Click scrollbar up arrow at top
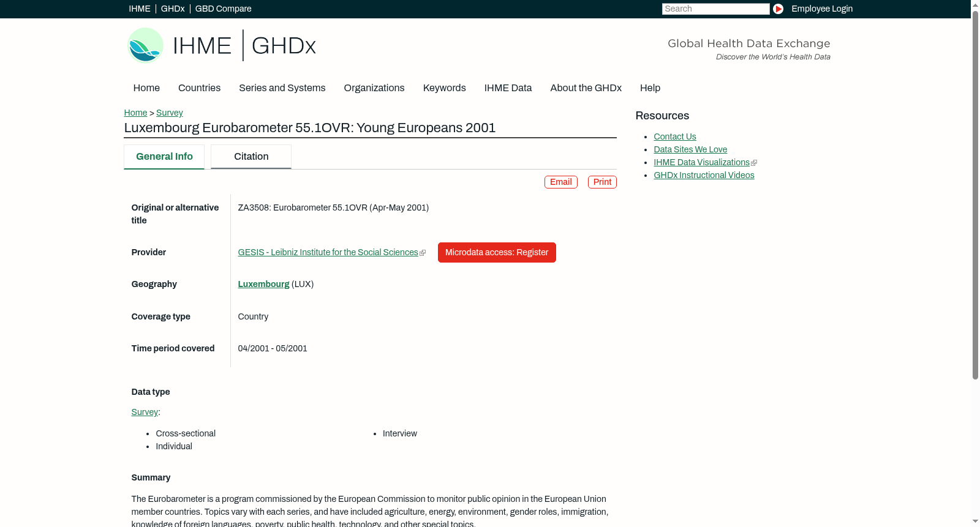 pos(975,4)
